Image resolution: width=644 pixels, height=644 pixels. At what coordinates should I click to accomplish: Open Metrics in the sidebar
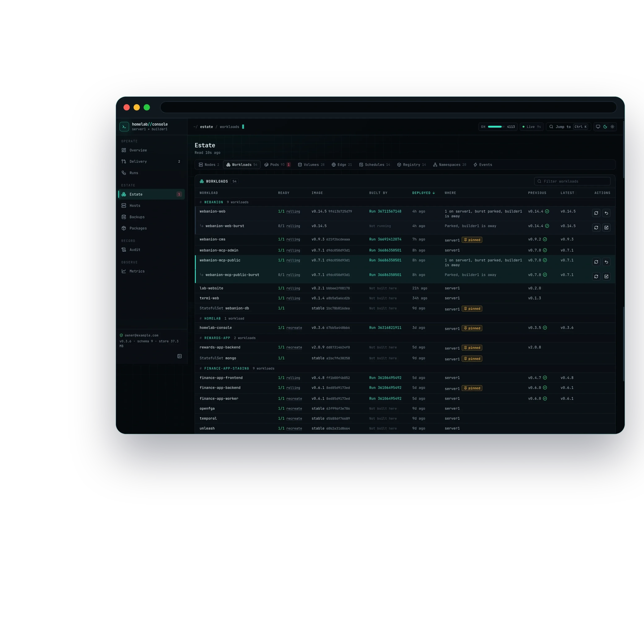click(x=151, y=271)
